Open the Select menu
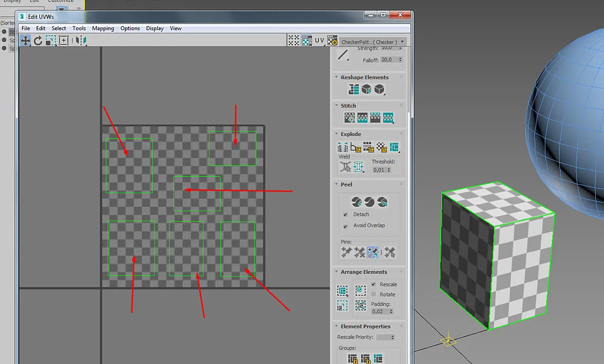Image resolution: width=604 pixels, height=364 pixels. click(x=59, y=29)
